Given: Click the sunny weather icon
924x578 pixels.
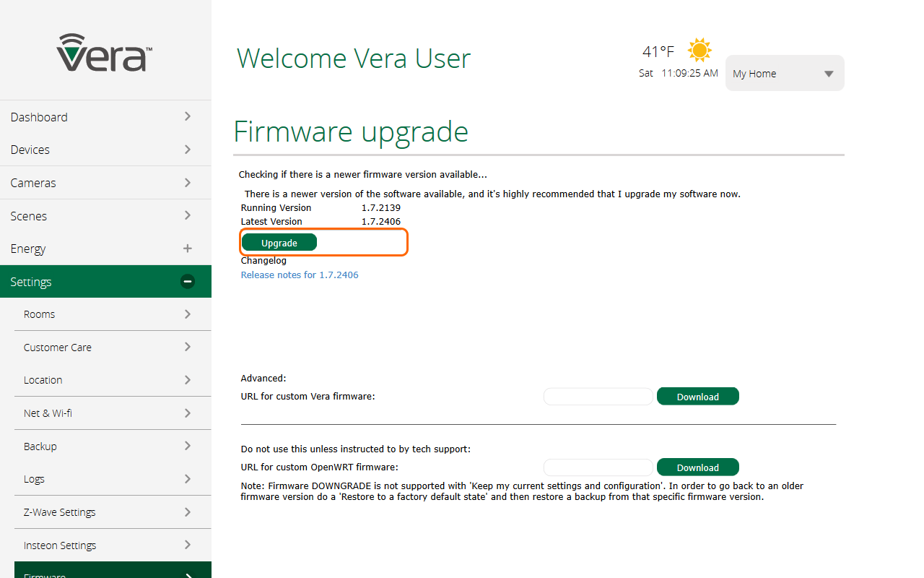Looking at the screenshot, I should click(699, 50).
